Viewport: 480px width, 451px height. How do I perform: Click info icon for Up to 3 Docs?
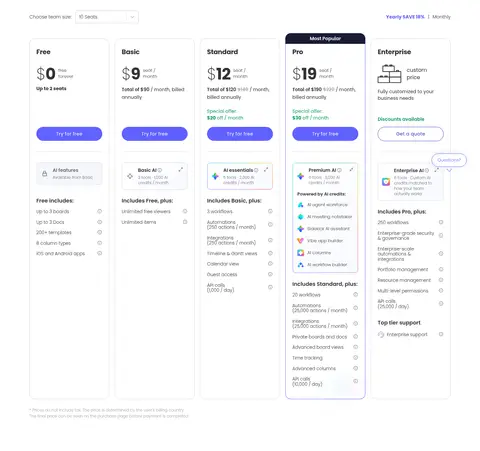99,222
